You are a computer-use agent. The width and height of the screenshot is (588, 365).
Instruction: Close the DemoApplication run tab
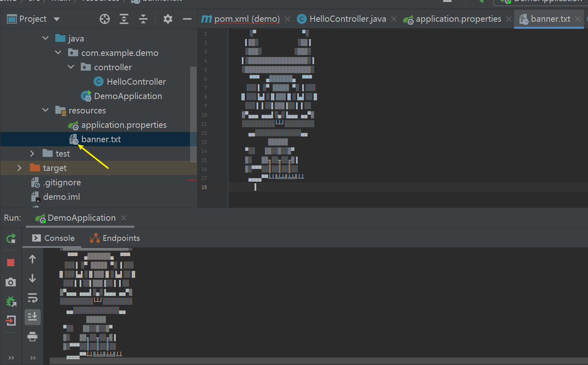[x=124, y=218]
